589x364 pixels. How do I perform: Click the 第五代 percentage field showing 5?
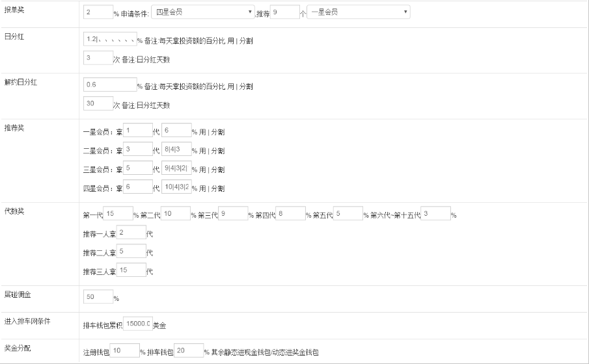click(348, 213)
